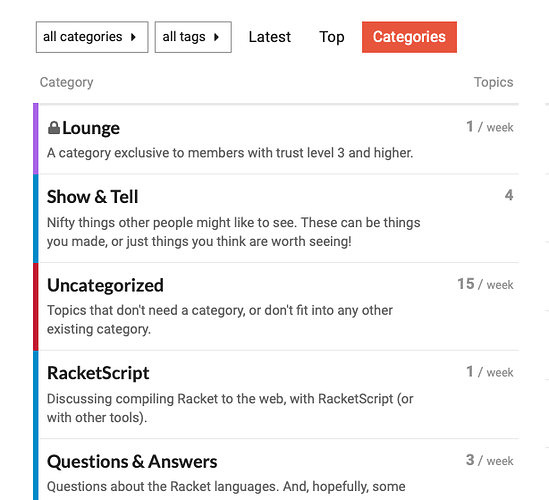Open the all tags dropdown
The height and width of the screenshot is (500, 549).
click(193, 37)
